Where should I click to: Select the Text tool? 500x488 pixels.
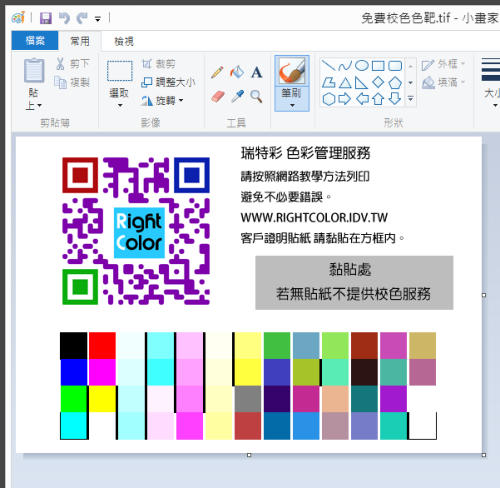click(256, 72)
